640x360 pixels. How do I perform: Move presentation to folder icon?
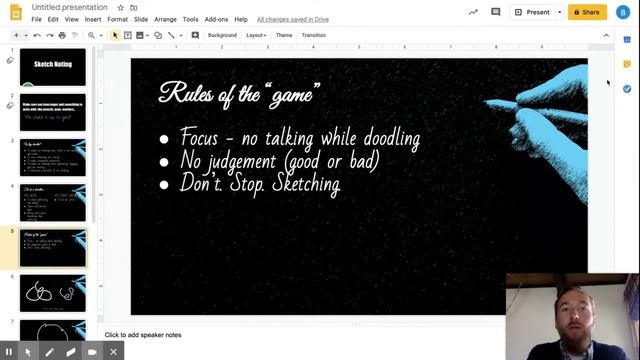pyautogui.click(x=133, y=8)
